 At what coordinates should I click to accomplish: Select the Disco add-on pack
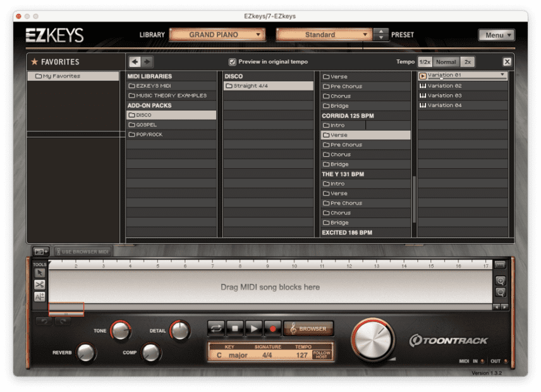pos(171,115)
